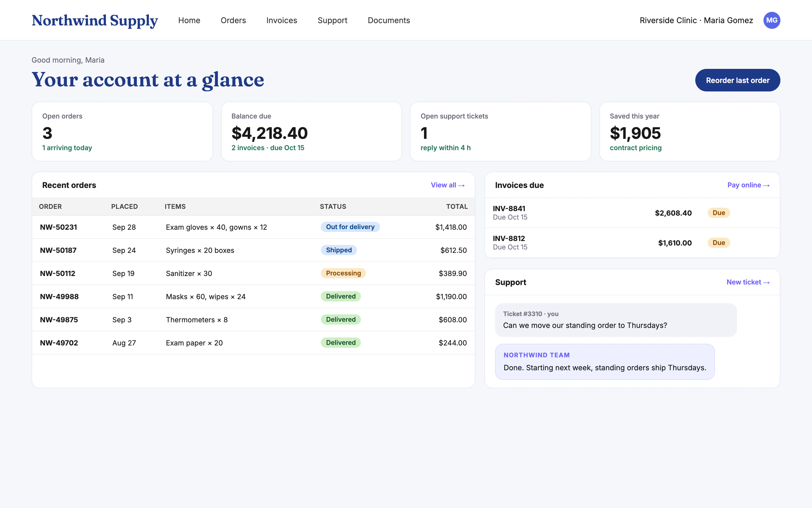Click the TOTAL column header
This screenshot has height=508, width=812.
click(457, 207)
